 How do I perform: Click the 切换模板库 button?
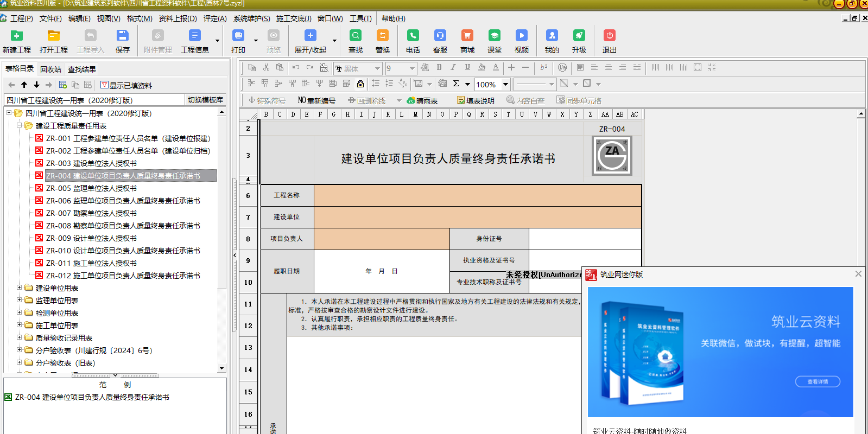click(205, 100)
